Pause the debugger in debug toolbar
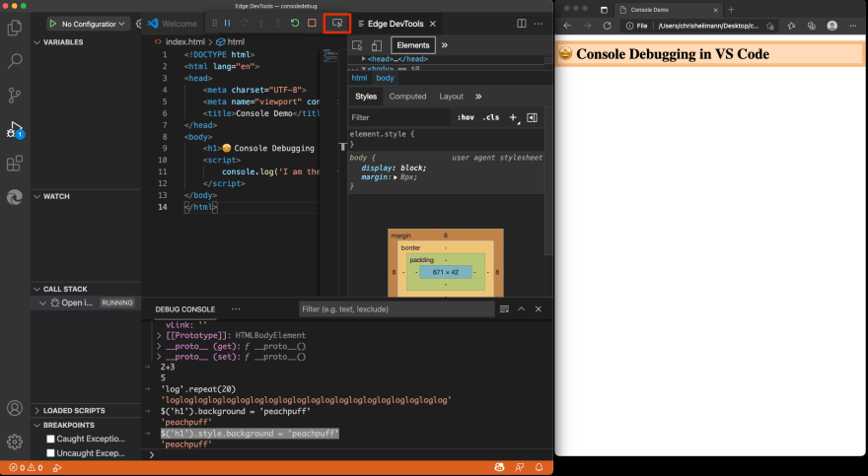The image size is (868, 476). [x=228, y=24]
